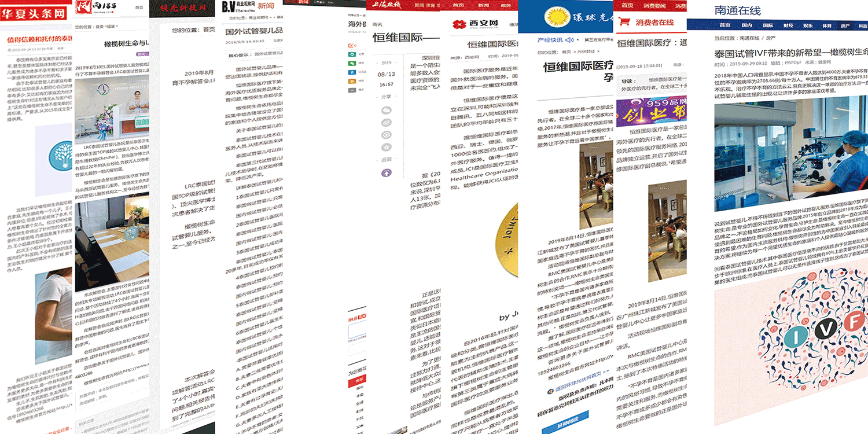Open 泰国试管IVF带来的新希望 article headline

point(792,53)
